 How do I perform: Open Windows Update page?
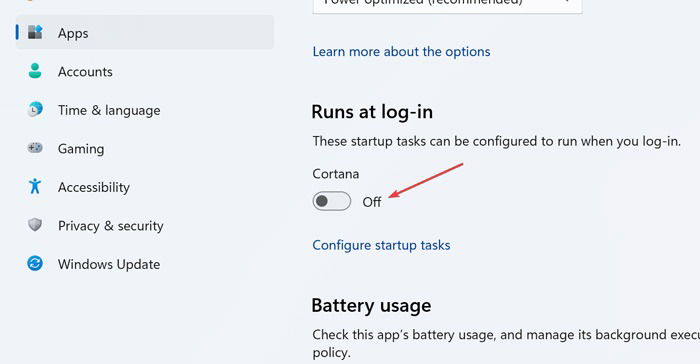point(145,264)
